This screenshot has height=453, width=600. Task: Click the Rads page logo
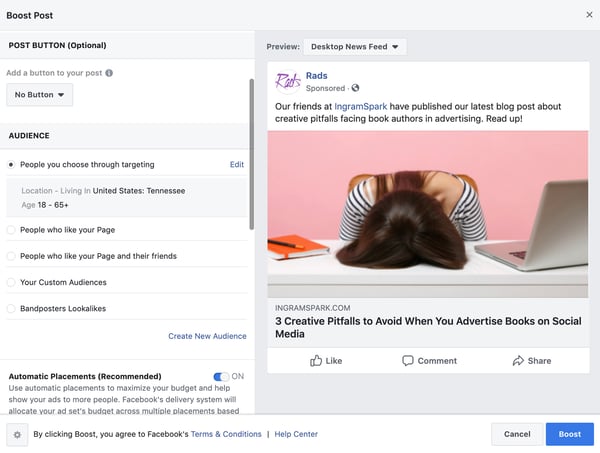(287, 81)
